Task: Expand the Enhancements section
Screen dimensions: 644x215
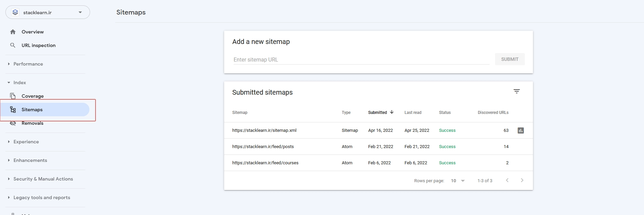Action: 30,160
